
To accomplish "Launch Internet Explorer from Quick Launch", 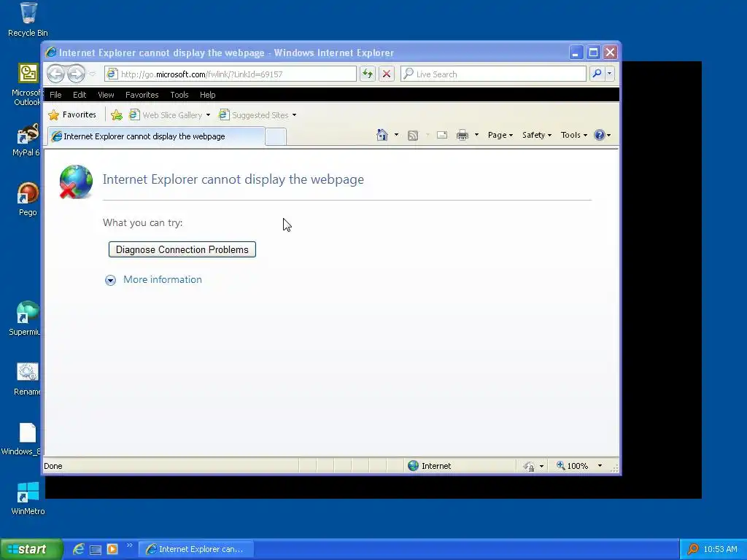I will (x=79, y=549).
